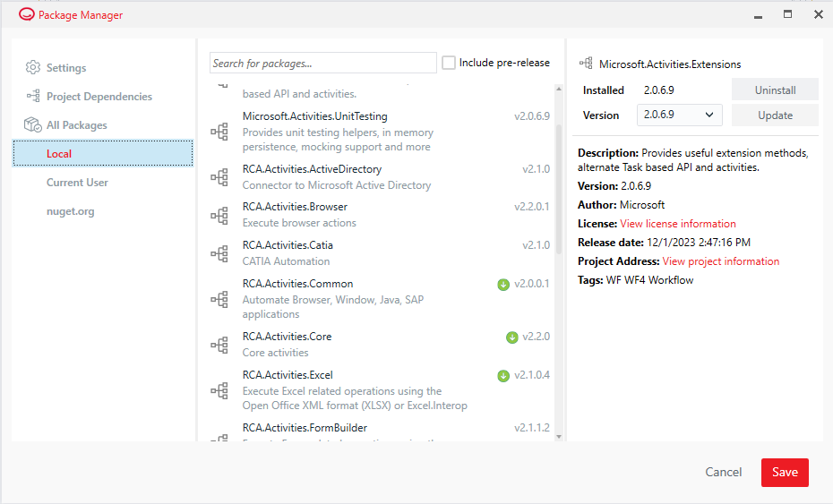The height and width of the screenshot is (504, 833).
Task: Open View project information link
Action: click(721, 261)
